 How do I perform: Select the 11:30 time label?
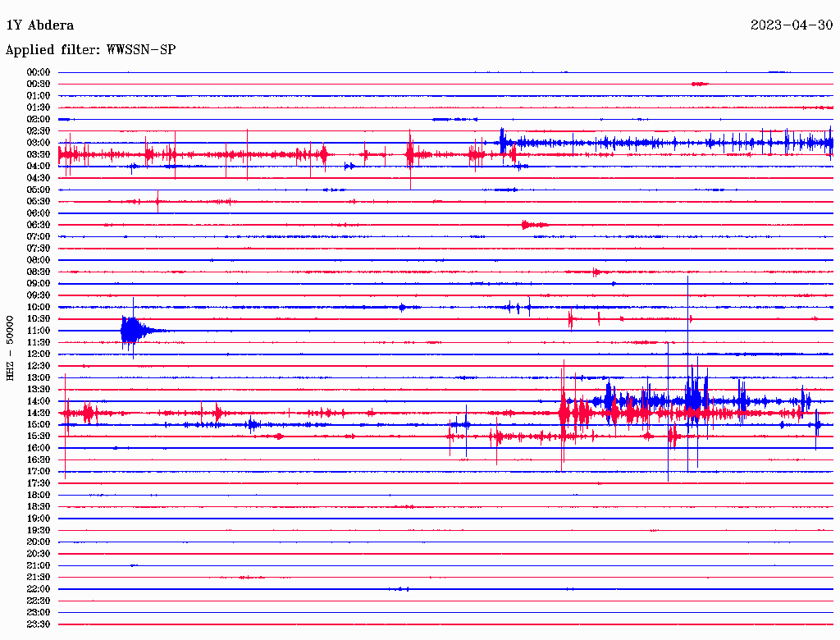point(39,342)
